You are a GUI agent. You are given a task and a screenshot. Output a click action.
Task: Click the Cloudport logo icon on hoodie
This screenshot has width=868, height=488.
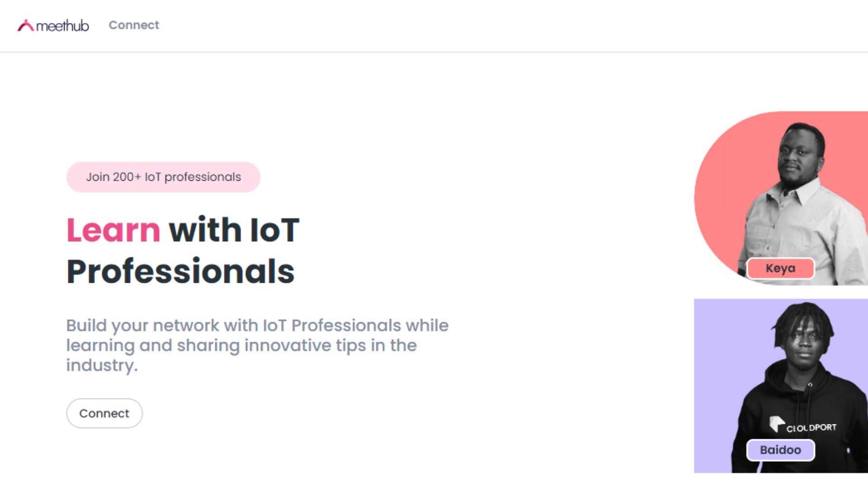(776, 424)
